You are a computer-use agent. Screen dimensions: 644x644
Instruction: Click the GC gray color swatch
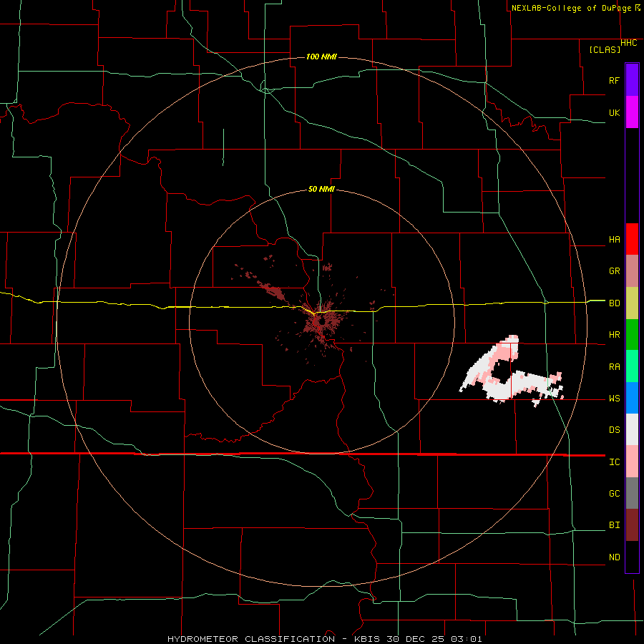pyautogui.click(x=632, y=493)
